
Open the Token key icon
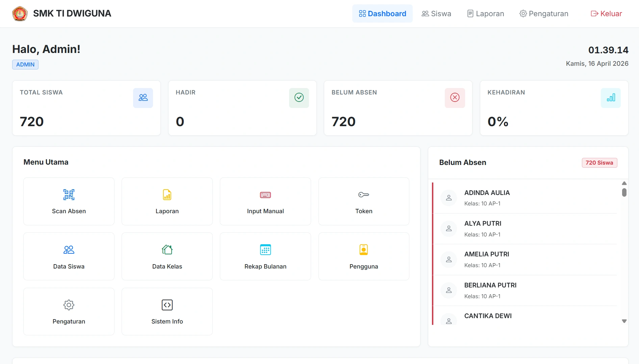pyautogui.click(x=364, y=195)
